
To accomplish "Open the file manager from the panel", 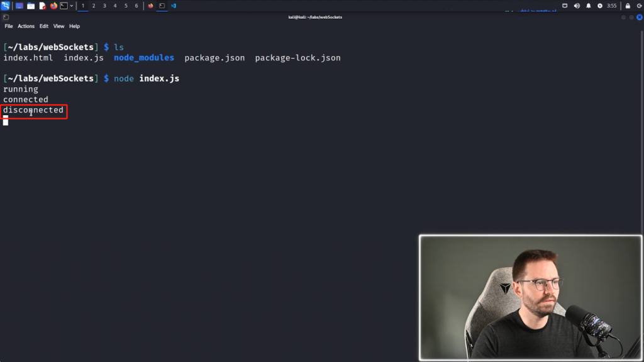I will (x=31, y=6).
